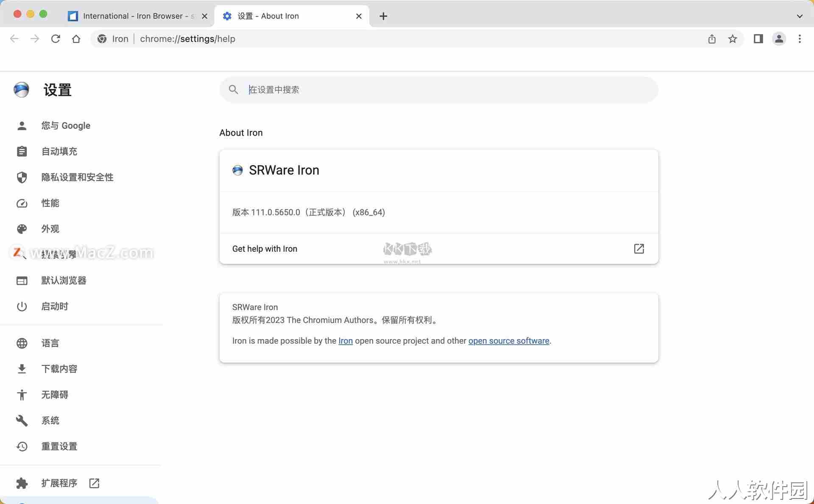Open 性能 settings section

(50, 203)
